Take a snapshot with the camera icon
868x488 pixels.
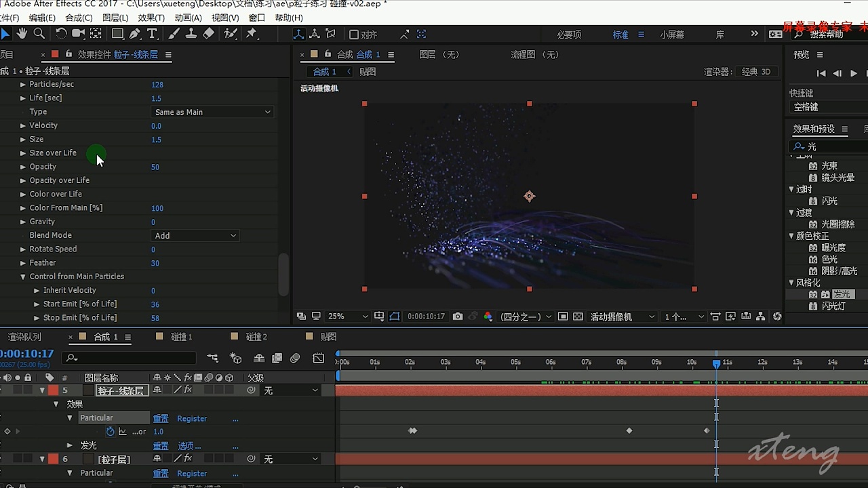click(458, 317)
